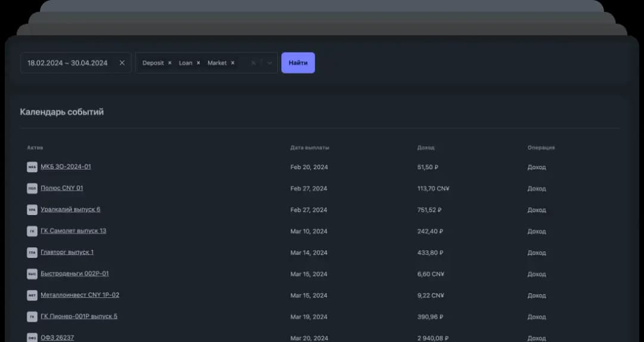This screenshot has width=644, height=342.
Task: Remove the Market filter tag
Action: (233, 63)
